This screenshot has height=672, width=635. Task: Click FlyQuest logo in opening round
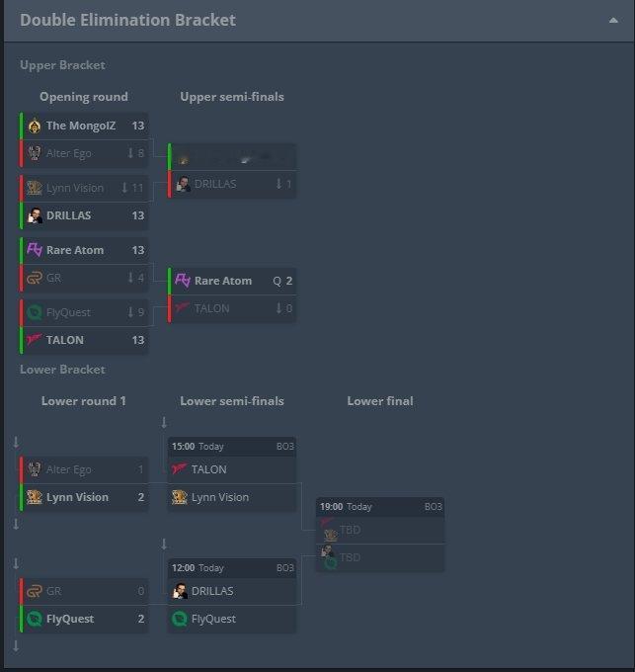(x=35, y=312)
